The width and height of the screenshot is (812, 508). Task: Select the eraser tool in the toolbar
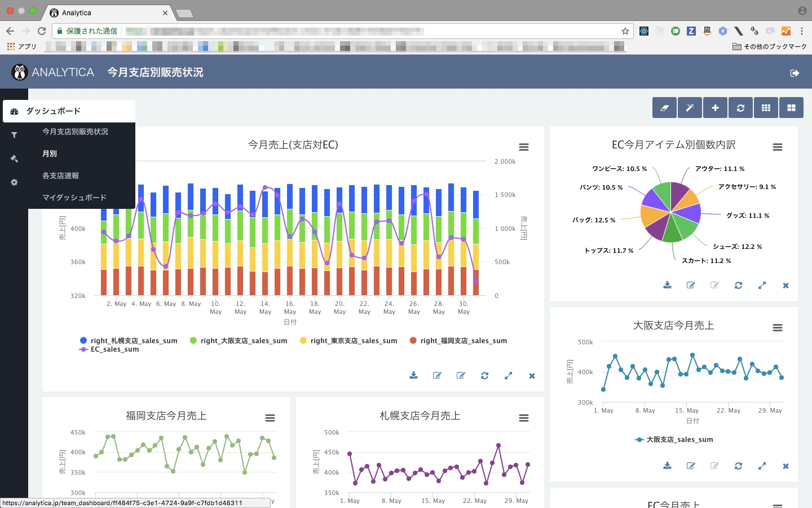(x=664, y=107)
